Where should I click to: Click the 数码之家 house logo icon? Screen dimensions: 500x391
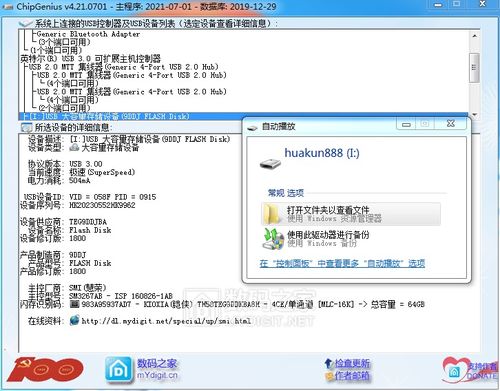pyautogui.click(x=118, y=369)
